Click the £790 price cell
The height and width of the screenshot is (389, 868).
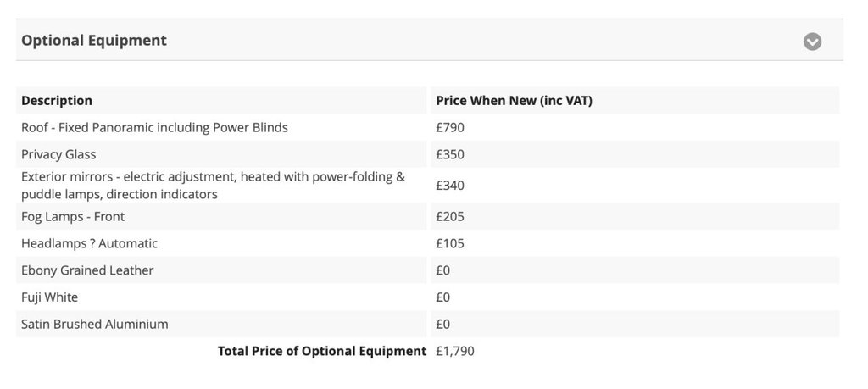click(x=450, y=127)
